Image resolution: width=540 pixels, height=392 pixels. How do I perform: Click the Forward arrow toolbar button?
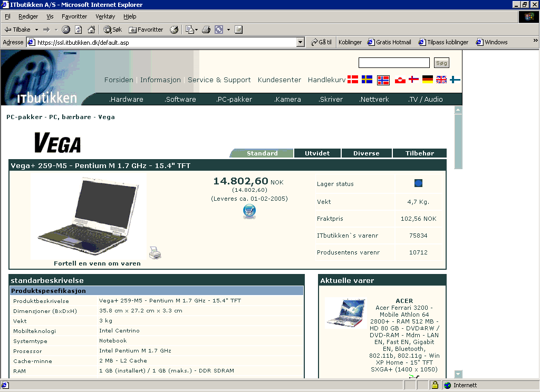[46, 30]
